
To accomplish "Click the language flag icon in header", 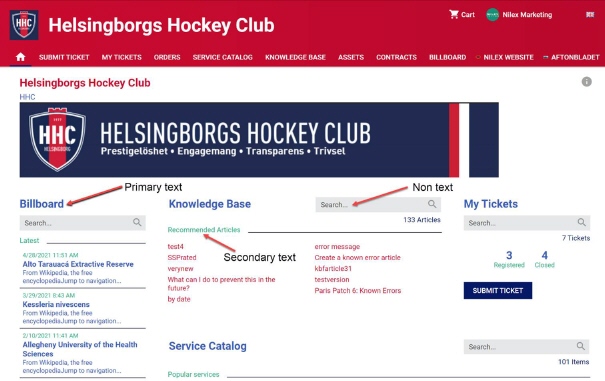I will click(590, 15).
